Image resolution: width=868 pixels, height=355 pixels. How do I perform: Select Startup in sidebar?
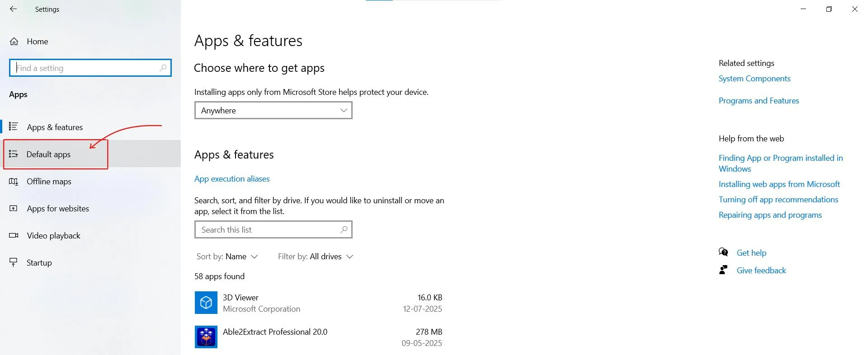click(x=90, y=262)
